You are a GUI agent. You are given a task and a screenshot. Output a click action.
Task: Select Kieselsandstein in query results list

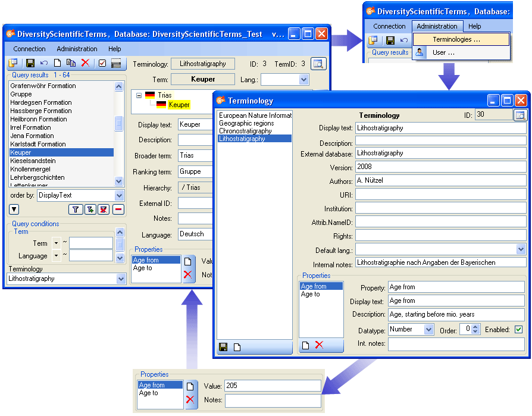33,161
